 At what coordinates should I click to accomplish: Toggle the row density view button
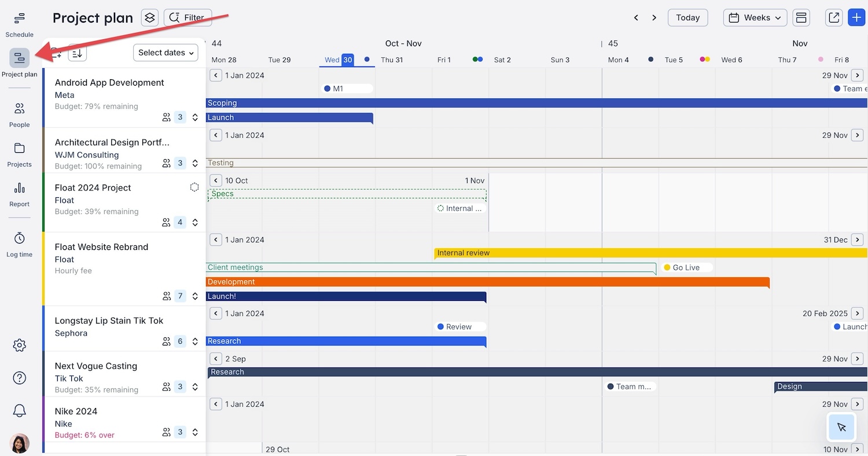(801, 17)
